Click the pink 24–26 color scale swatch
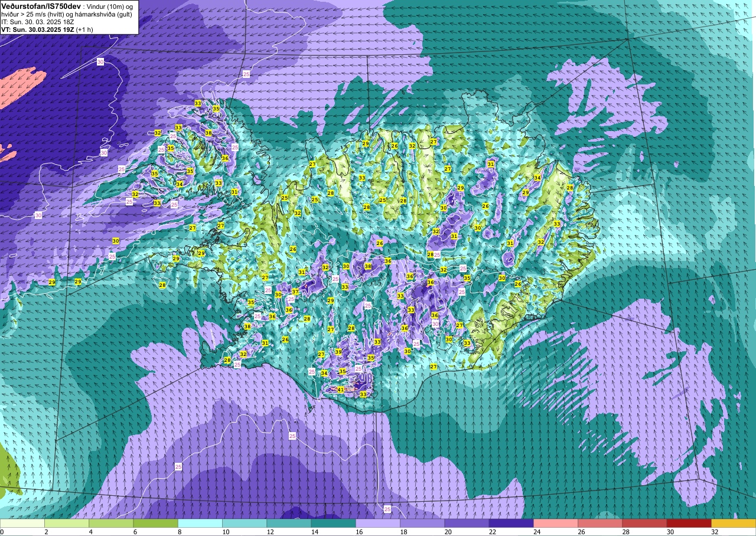The height and width of the screenshot is (536, 756). (556, 523)
